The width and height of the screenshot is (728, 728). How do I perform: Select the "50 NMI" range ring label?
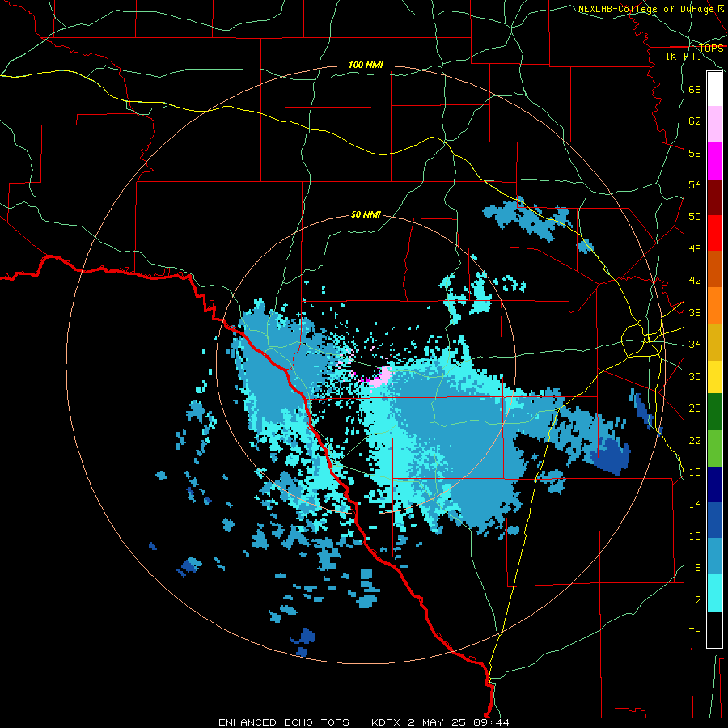point(366,214)
